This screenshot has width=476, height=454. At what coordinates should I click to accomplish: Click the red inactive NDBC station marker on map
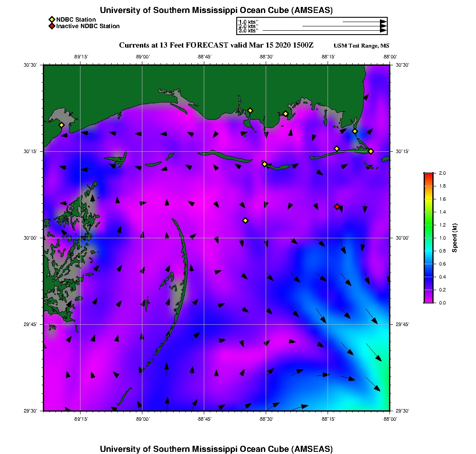coord(337,207)
